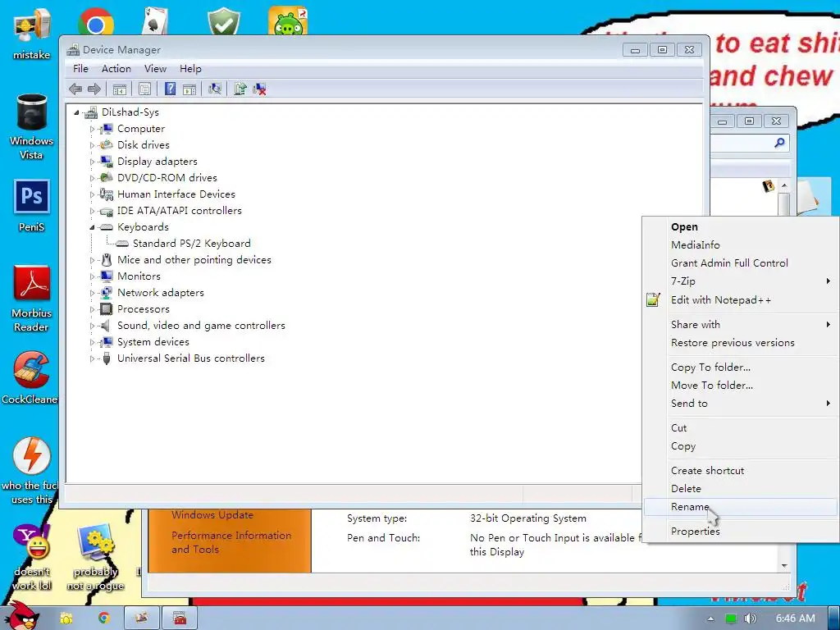Open the 7-Zip submenu
Image resolution: width=840 pixels, height=630 pixels.
tap(741, 281)
